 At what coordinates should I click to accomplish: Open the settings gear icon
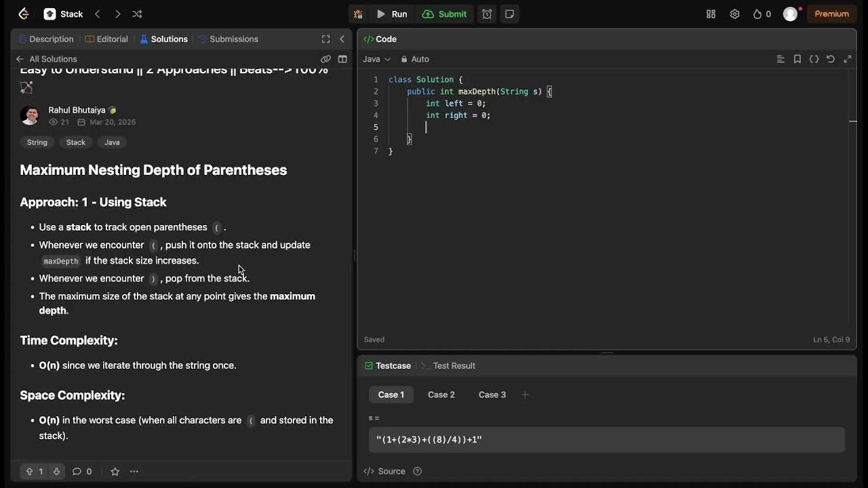pos(734,14)
